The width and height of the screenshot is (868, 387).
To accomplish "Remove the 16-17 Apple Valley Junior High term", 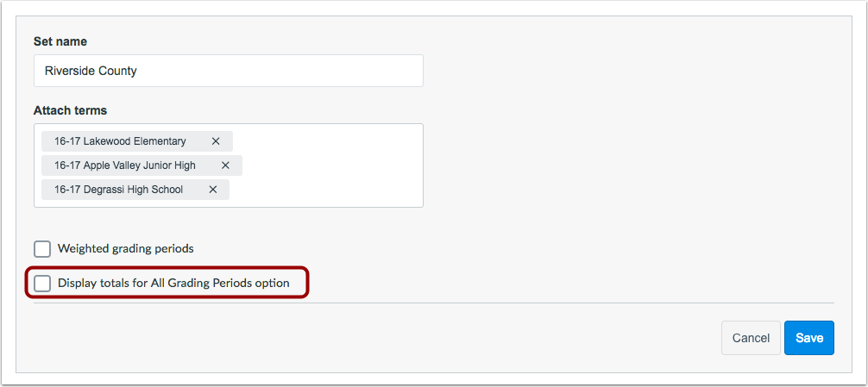I will coord(225,165).
